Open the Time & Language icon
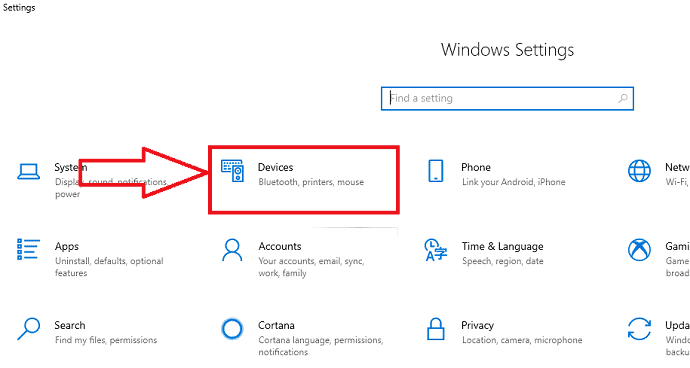Viewport: 690px width, 368px height. point(436,250)
